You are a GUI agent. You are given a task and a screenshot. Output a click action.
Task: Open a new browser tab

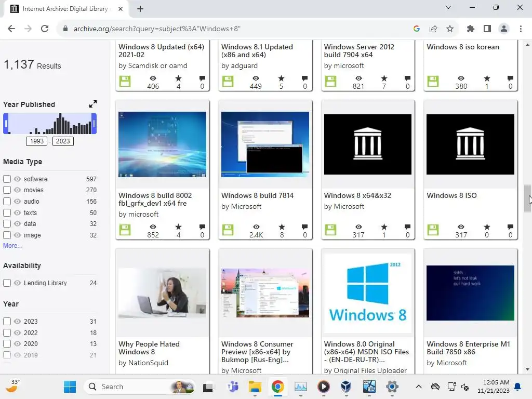[140, 9]
